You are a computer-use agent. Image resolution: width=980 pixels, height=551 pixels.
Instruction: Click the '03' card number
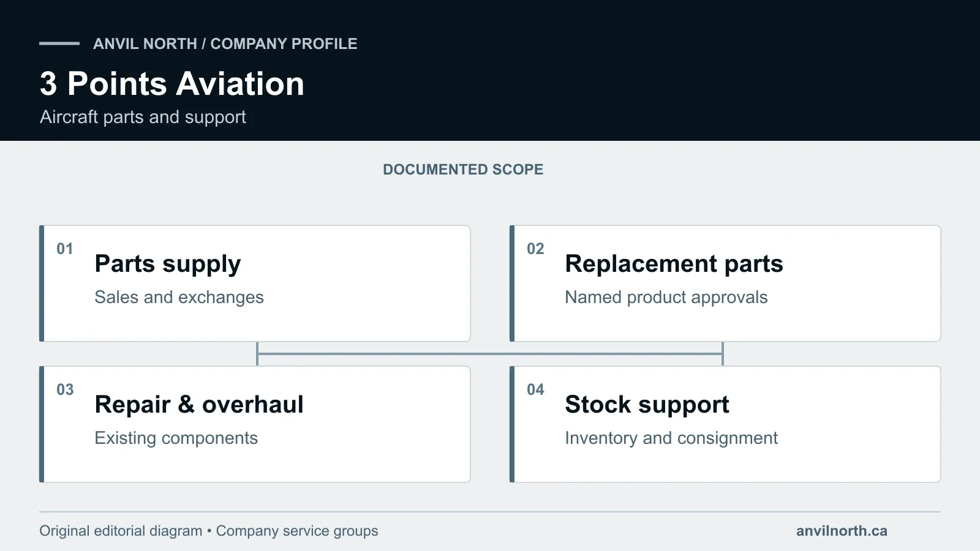pyautogui.click(x=65, y=389)
